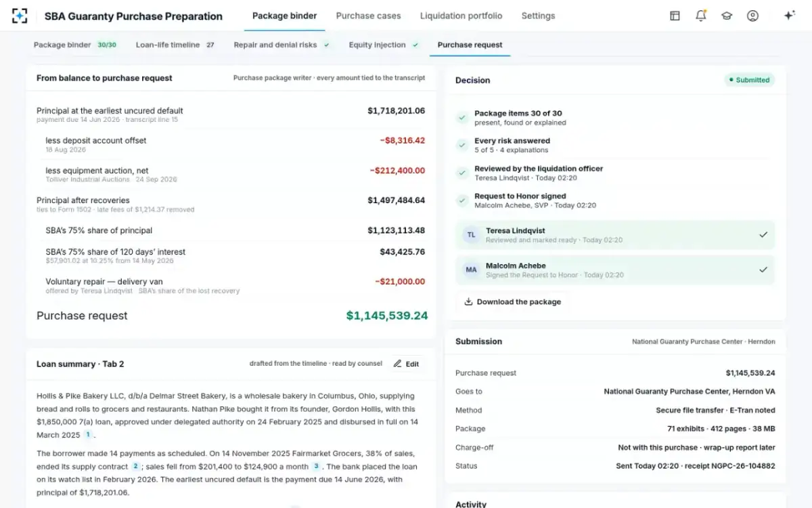Switch to Package binder top navigation
Viewport: 812px width, 508px height.
point(284,16)
